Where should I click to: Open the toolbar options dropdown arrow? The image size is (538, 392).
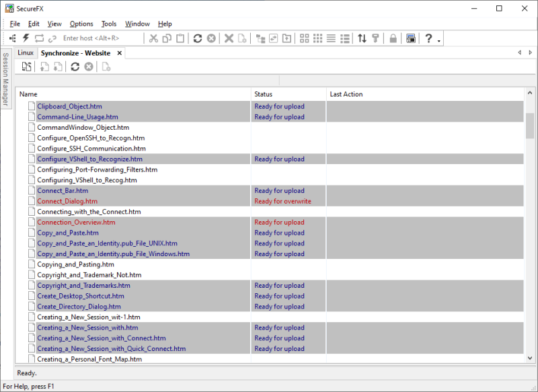tap(439, 40)
